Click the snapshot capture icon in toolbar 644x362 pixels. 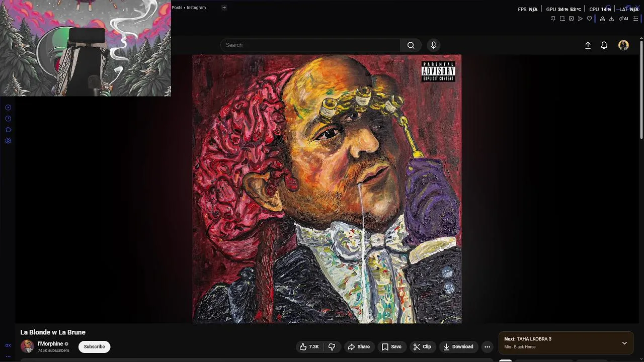(x=562, y=19)
